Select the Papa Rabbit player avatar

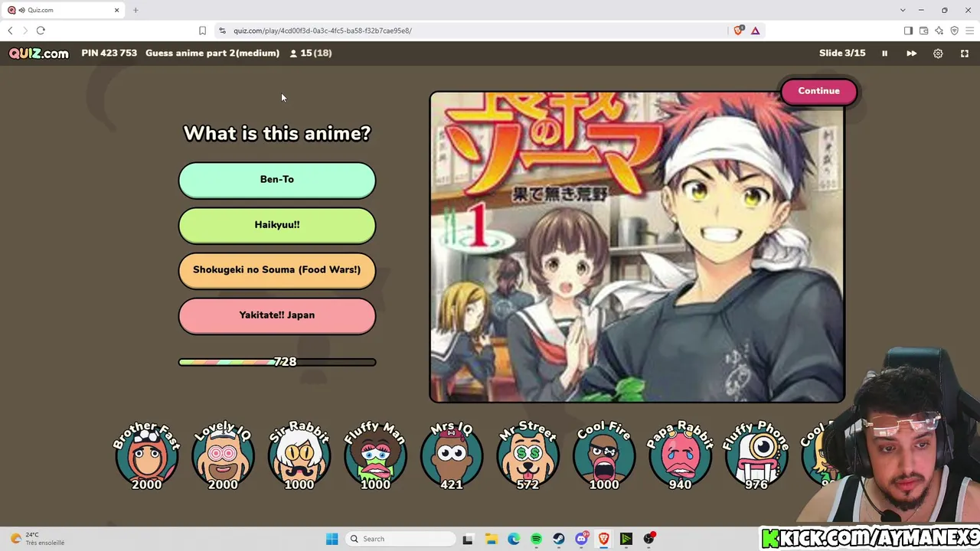[680, 455]
